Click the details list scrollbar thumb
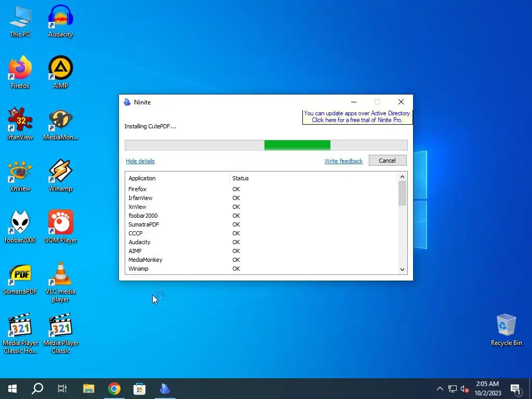Screen dimensions: 532x399 [x=402, y=193]
